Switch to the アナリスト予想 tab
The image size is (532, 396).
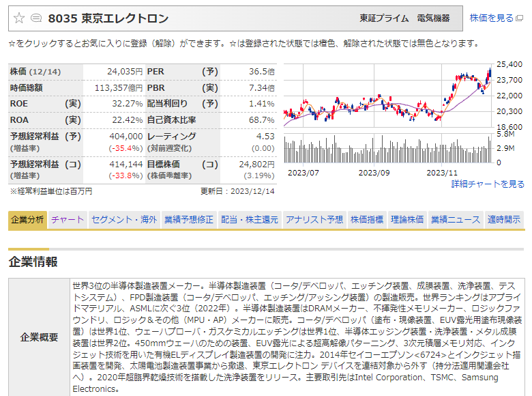pos(314,220)
